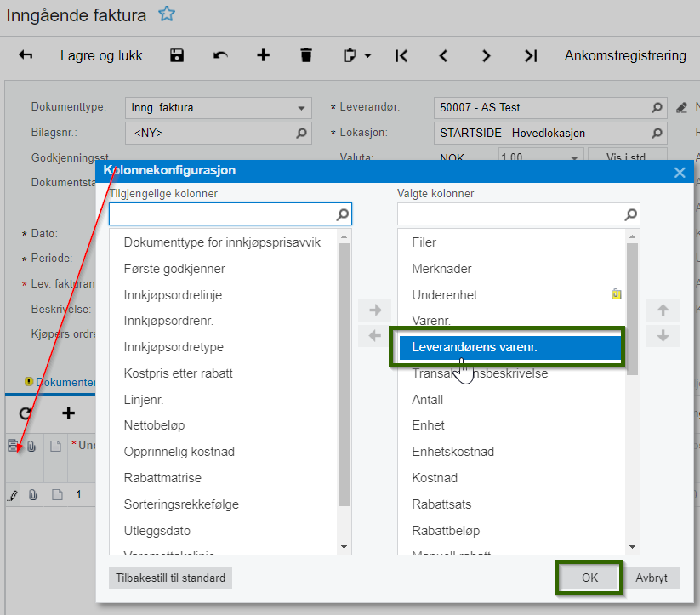This screenshot has width=700, height=615.
Task: Click Tilbakestill til standard button
Action: click(x=171, y=578)
